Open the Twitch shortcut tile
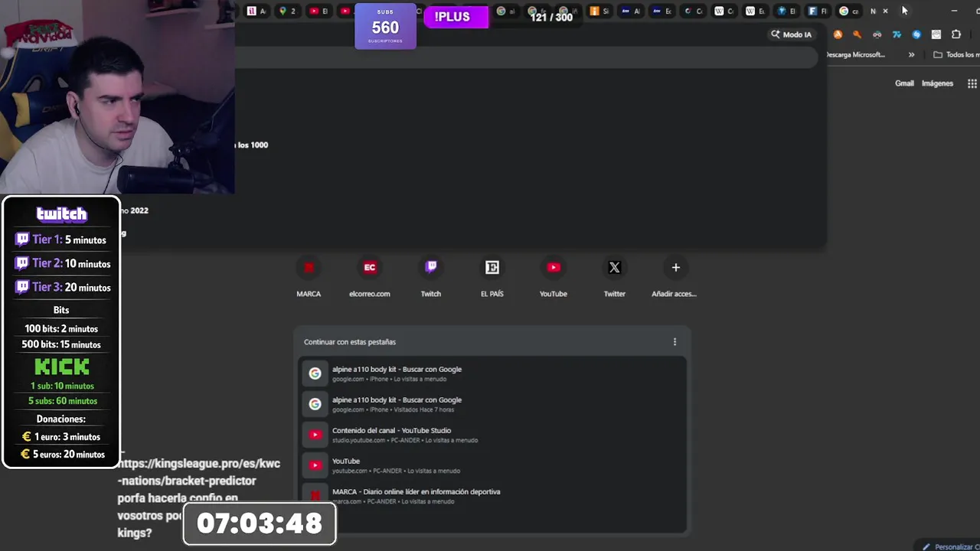This screenshot has width=980, height=551. point(431,277)
